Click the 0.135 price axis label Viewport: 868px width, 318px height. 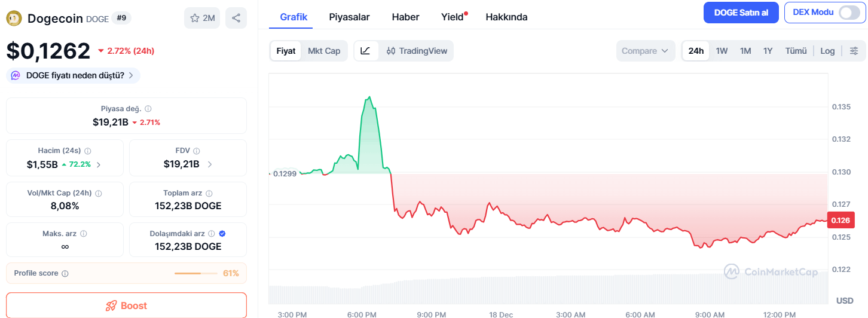pos(841,107)
